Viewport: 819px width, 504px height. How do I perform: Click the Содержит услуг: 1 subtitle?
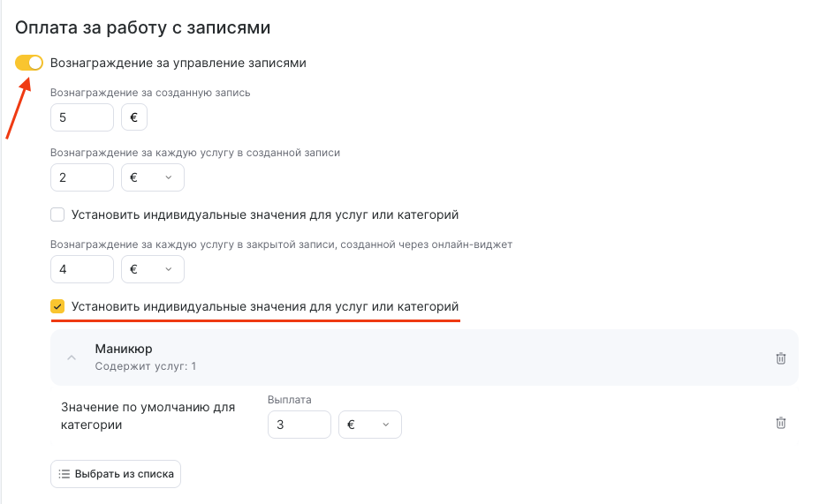point(145,365)
